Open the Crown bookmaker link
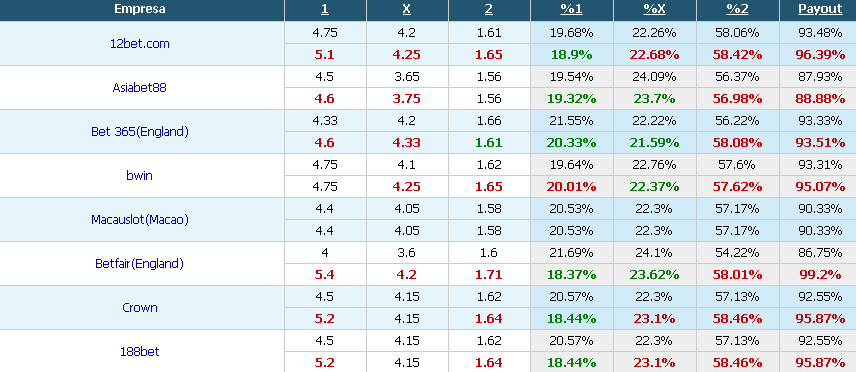The height and width of the screenshot is (372, 856). point(140,308)
